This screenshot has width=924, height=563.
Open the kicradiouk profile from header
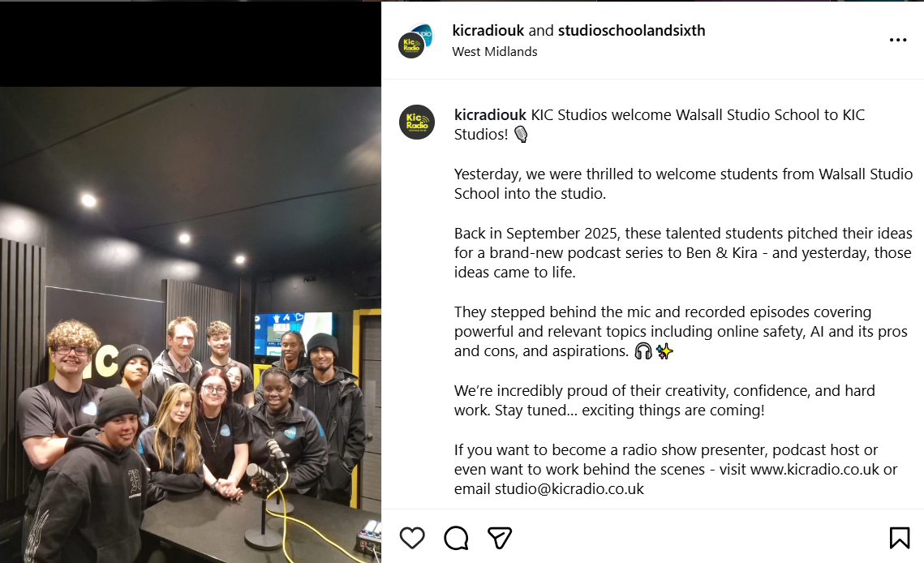tap(488, 30)
